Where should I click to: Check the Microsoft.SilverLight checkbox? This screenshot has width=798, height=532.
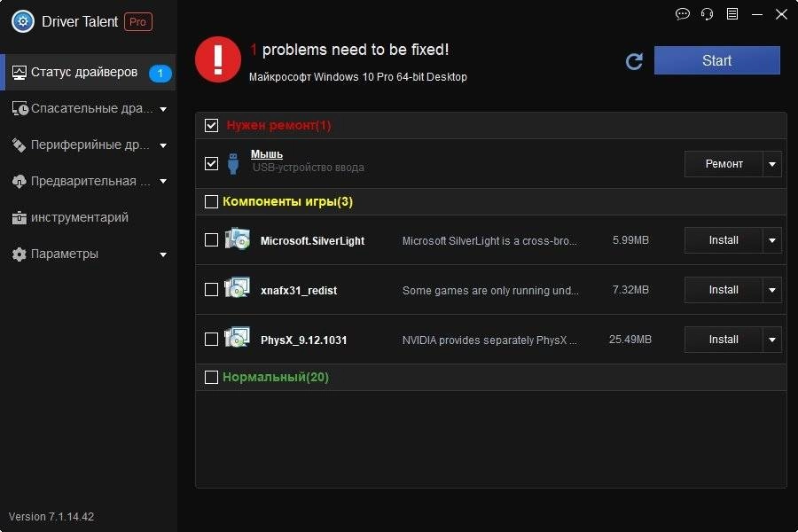pos(211,239)
